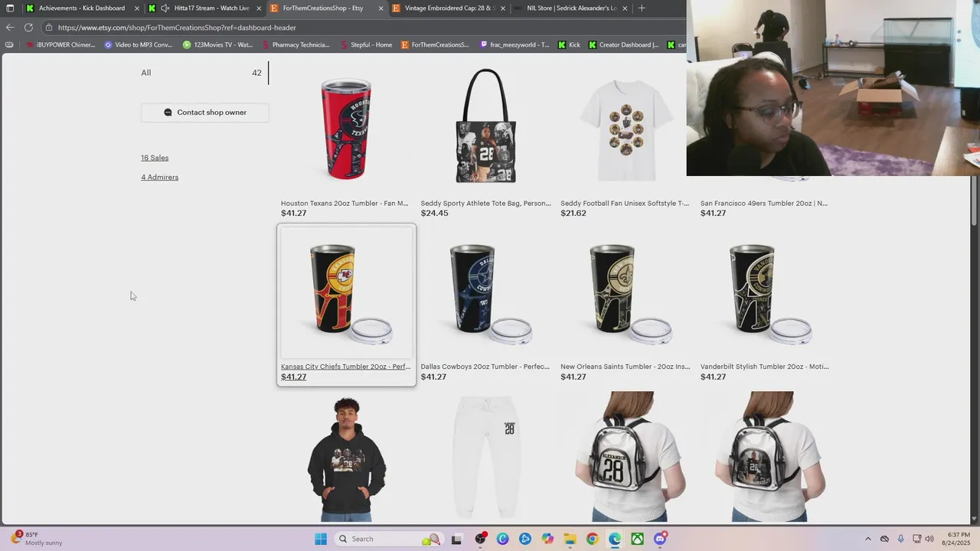Screen dimensions: 980x551
Task: Open the browser tab actions menu
Action: [x=9, y=8]
